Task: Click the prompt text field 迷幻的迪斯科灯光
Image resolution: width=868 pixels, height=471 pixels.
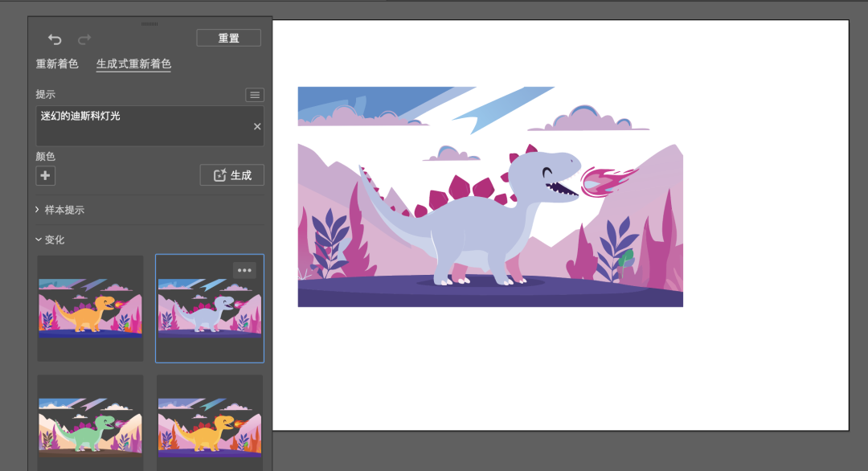Action: tap(150, 125)
